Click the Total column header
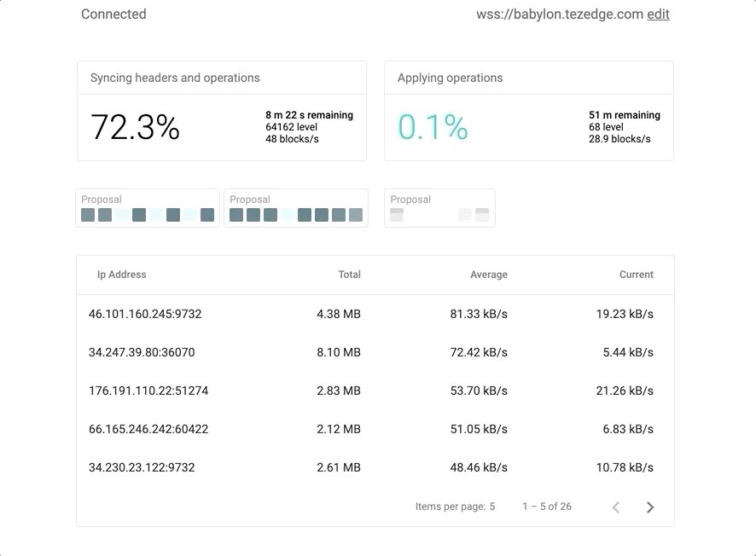The width and height of the screenshot is (756, 556). tap(350, 274)
